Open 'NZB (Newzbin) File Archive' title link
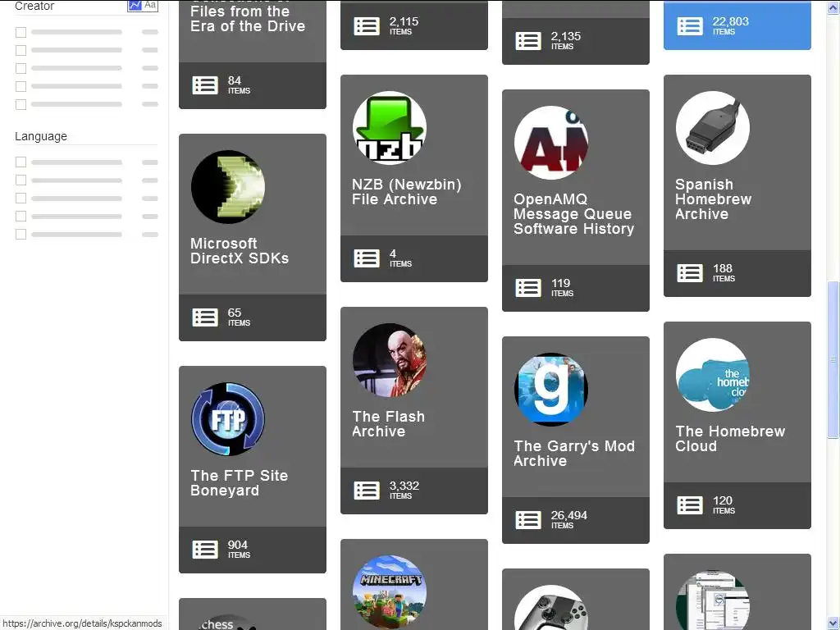The image size is (840, 630). coord(407,192)
